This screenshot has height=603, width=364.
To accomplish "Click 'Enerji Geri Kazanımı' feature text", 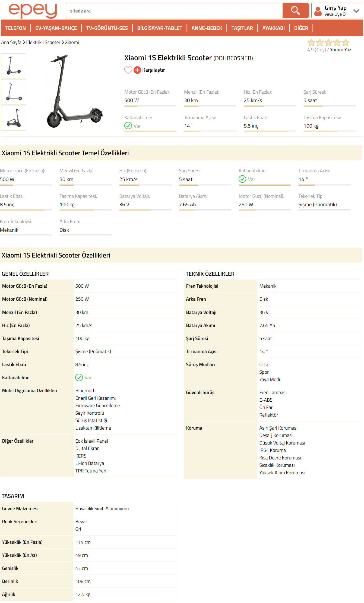I will click(x=96, y=398).
